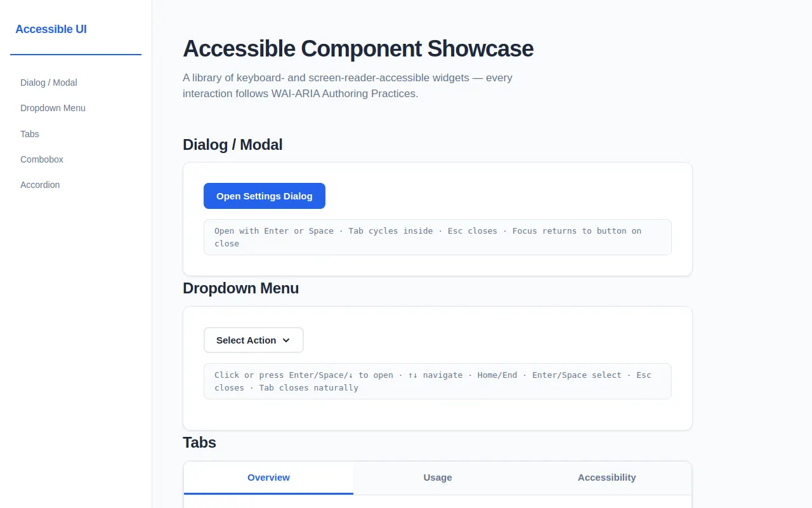Click the 'Open with Enter or Space' hint text

tap(438, 237)
